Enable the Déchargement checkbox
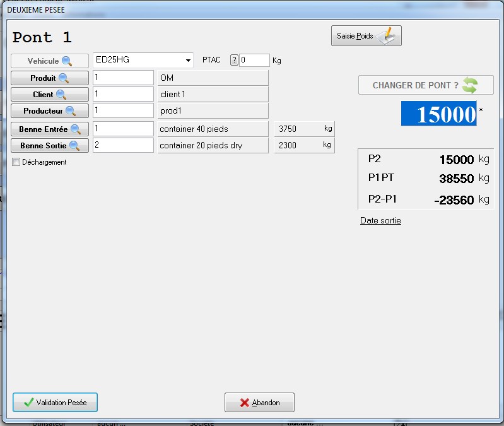This screenshot has width=504, height=426. pyautogui.click(x=16, y=162)
